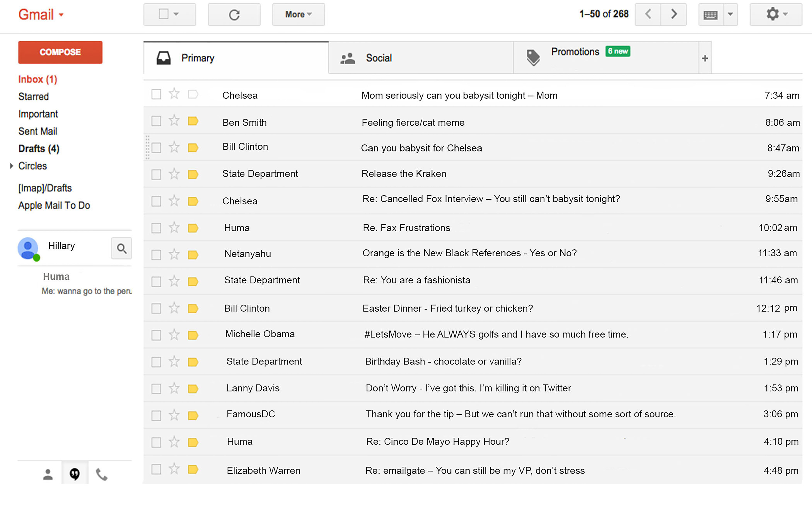
Task: Select the Bill Clinton babysit email checkbox
Action: (x=156, y=148)
